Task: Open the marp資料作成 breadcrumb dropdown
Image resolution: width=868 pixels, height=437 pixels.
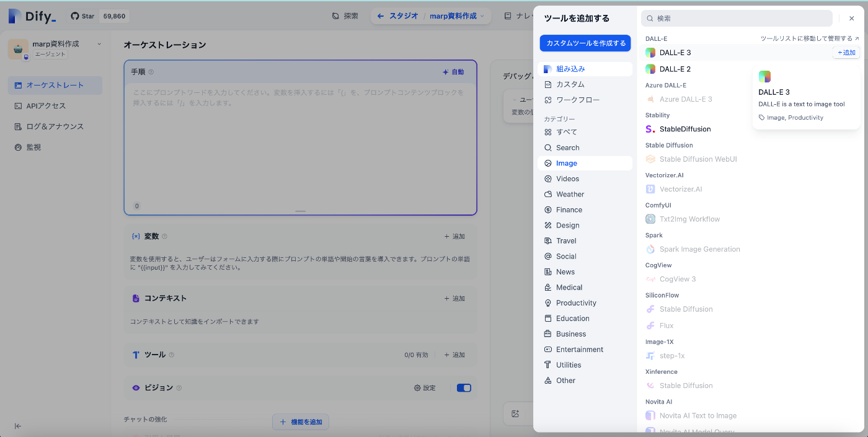Action: click(x=457, y=16)
